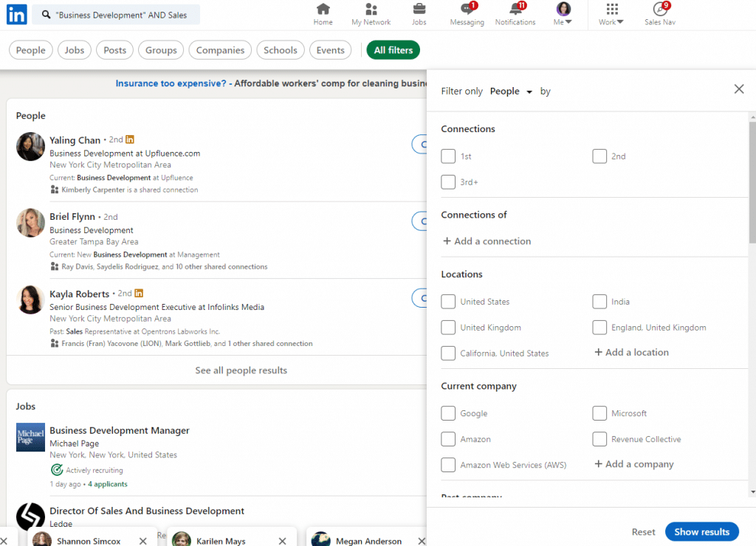Check the Amazon company box
This screenshot has height=546, width=756.
tap(448, 439)
